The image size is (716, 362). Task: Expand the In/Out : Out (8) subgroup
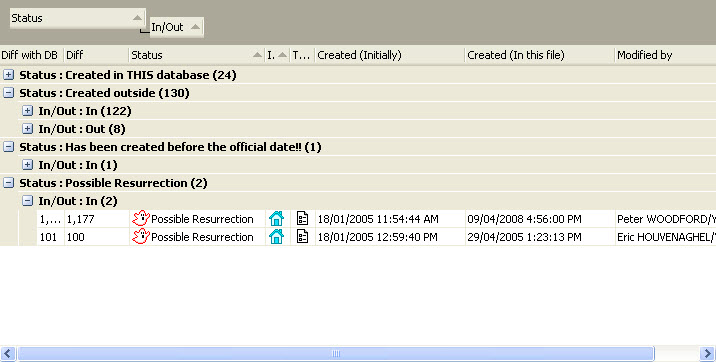28,129
